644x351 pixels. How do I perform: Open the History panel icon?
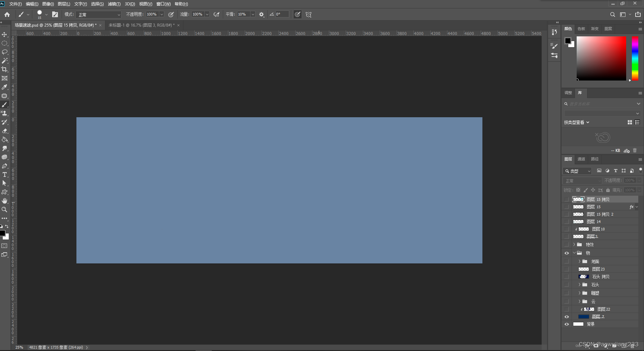[x=554, y=32]
